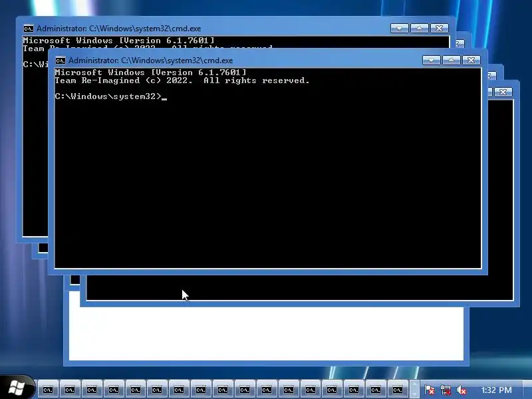Open the Action Center flag tray icon
The height and width of the screenshot is (399, 532).
click(429, 390)
